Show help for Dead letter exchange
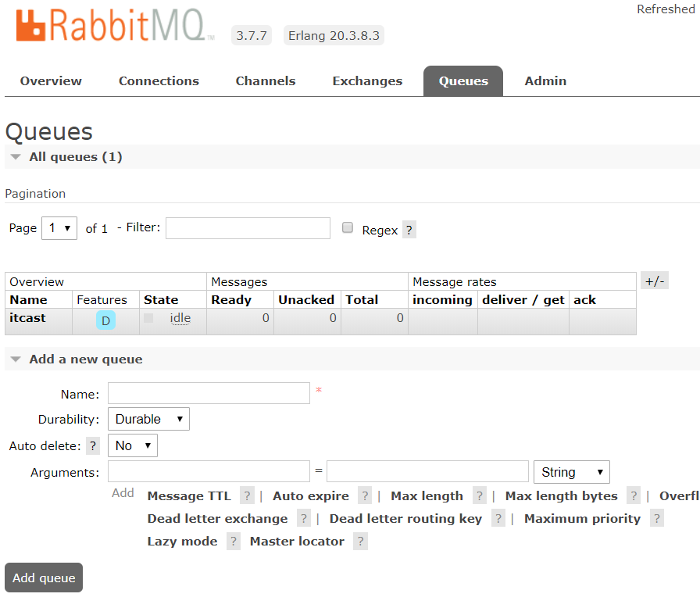 [304, 518]
